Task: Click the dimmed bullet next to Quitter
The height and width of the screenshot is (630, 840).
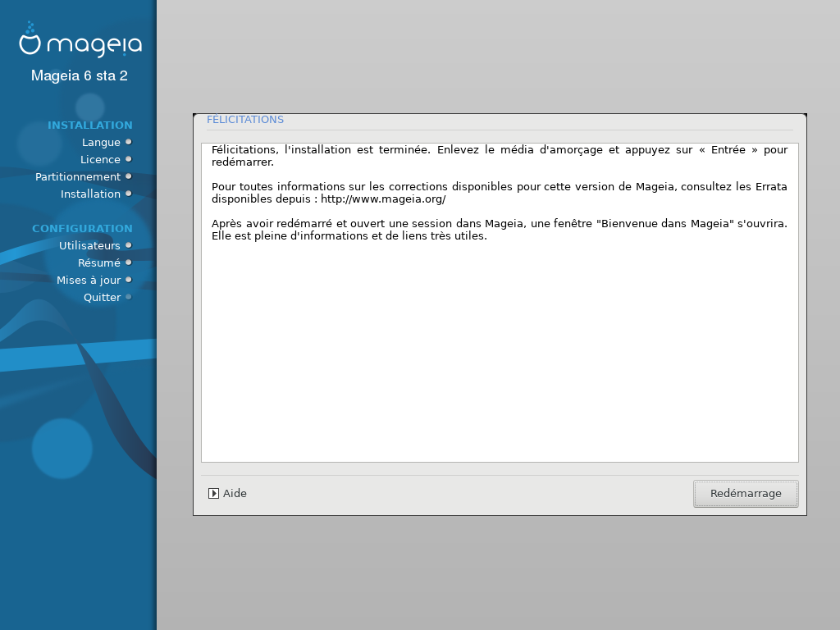Action: pyautogui.click(x=129, y=297)
